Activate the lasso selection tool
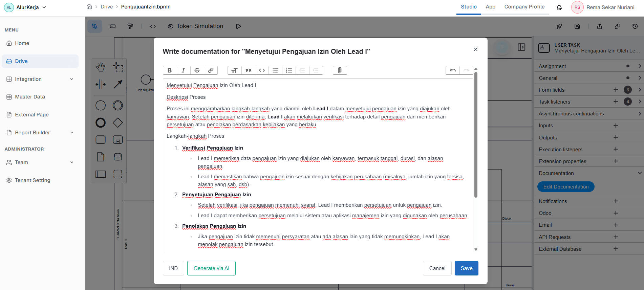Image resolution: width=644 pixels, height=290 pixels. (x=118, y=67)
